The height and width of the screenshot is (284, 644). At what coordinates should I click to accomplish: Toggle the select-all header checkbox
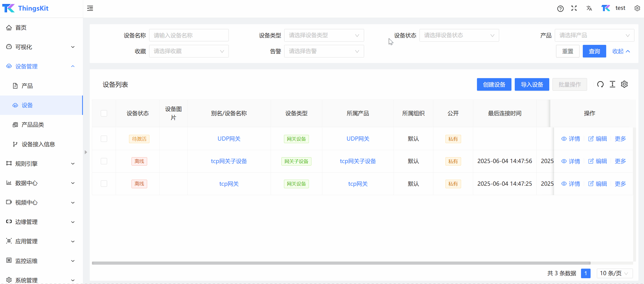[x=104, y=113]
